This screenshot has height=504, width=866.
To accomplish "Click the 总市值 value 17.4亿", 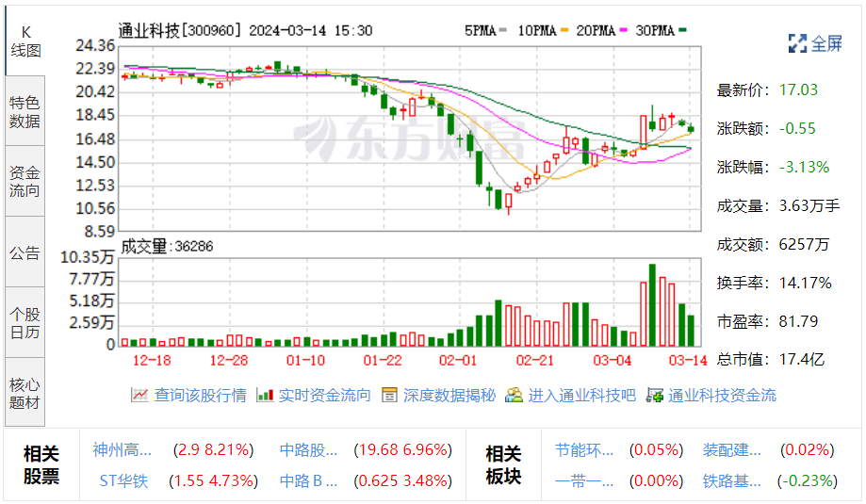I will (x=801, y=360).
